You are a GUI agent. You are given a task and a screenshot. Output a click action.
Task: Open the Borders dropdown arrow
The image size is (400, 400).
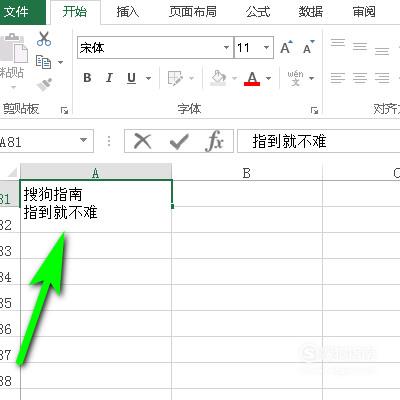pyautogui.click(x=192, y=78)
